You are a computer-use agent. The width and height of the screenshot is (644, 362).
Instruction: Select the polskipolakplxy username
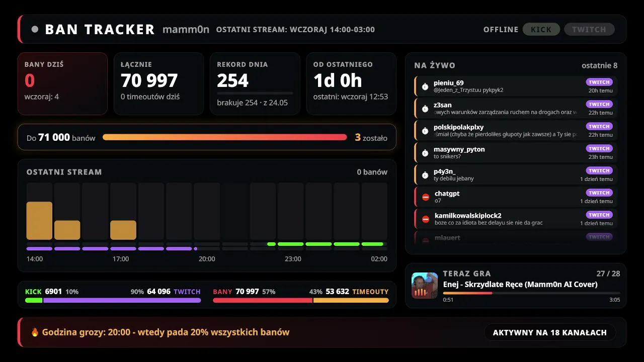point(458,127)
